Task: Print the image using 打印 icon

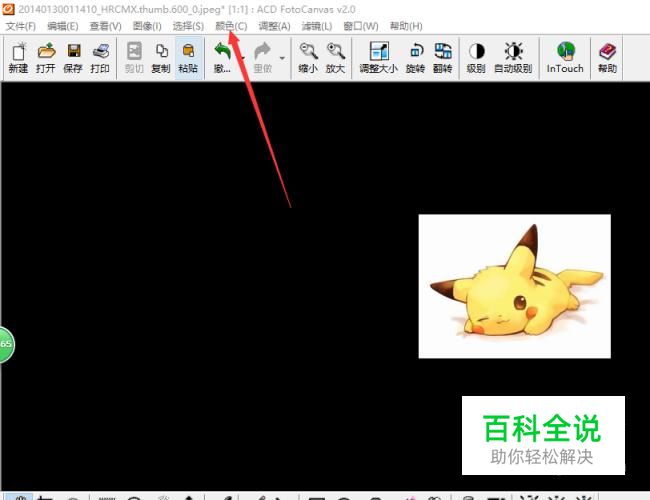Action: [x=100, y=58]
